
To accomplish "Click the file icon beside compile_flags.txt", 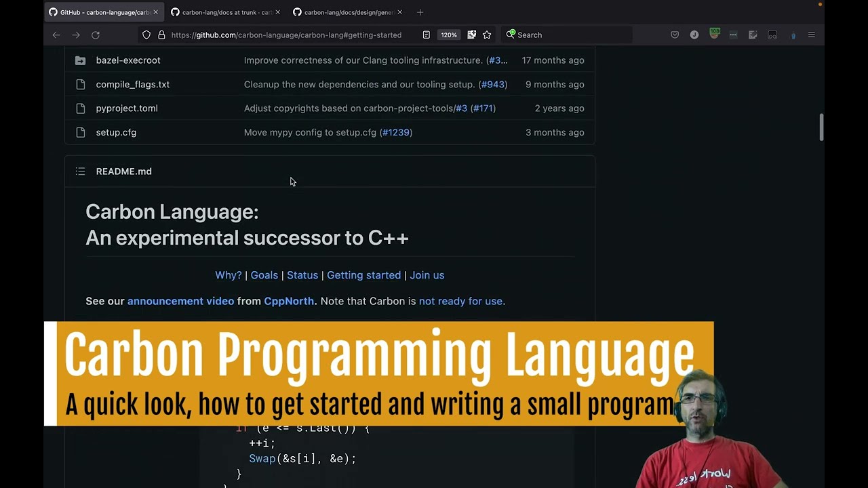I will pyautogui.click(x=80, y=84).
